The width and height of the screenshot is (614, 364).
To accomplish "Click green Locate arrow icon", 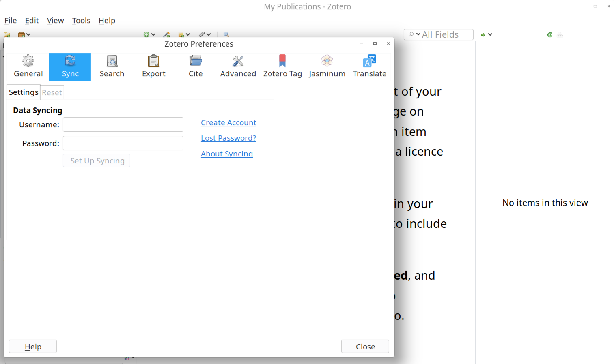I will pyautogui.click(x=483, y=35).
